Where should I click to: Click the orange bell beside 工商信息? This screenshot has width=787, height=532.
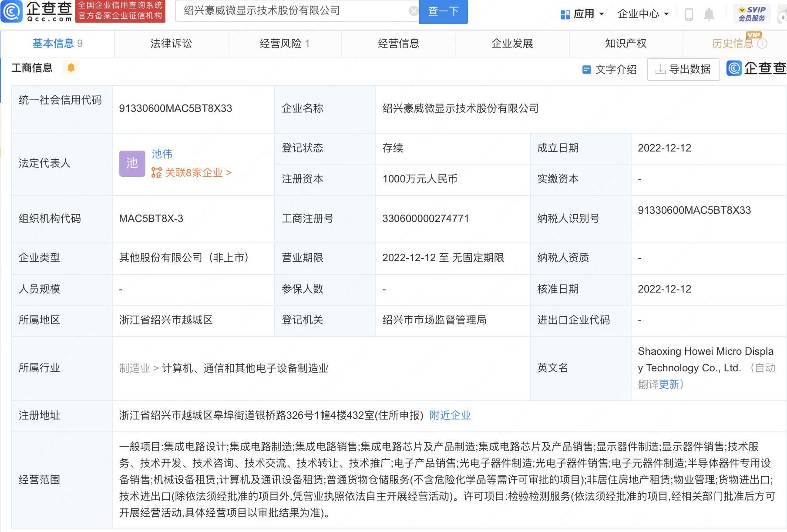click(71, 67)
